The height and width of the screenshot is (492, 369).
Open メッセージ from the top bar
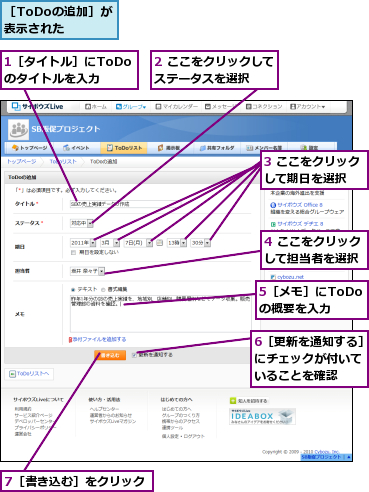tap(221, 107)
